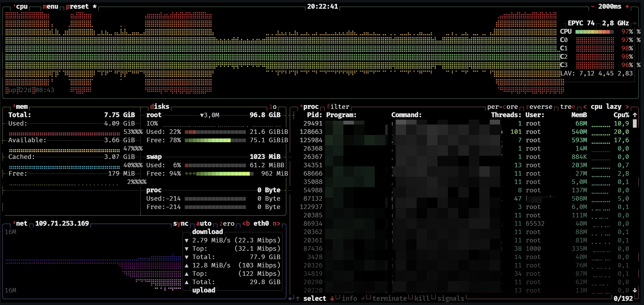Click the plus to increase 2000ms update interval

tap(627, 7)
